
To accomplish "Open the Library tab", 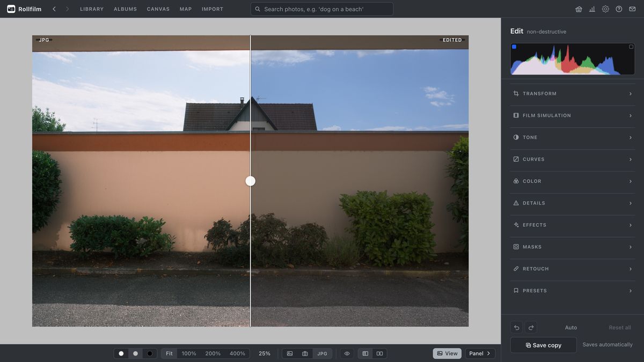I will coord(92,9).
